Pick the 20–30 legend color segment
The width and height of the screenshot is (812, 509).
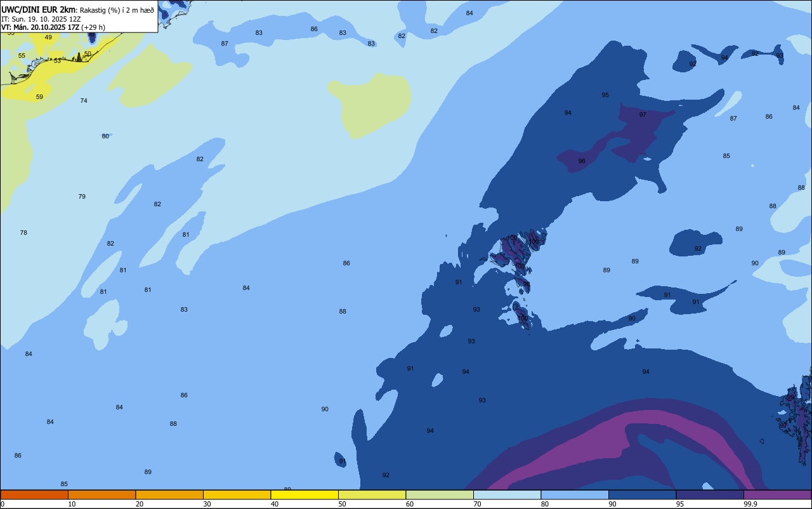(x=169, y=495)
